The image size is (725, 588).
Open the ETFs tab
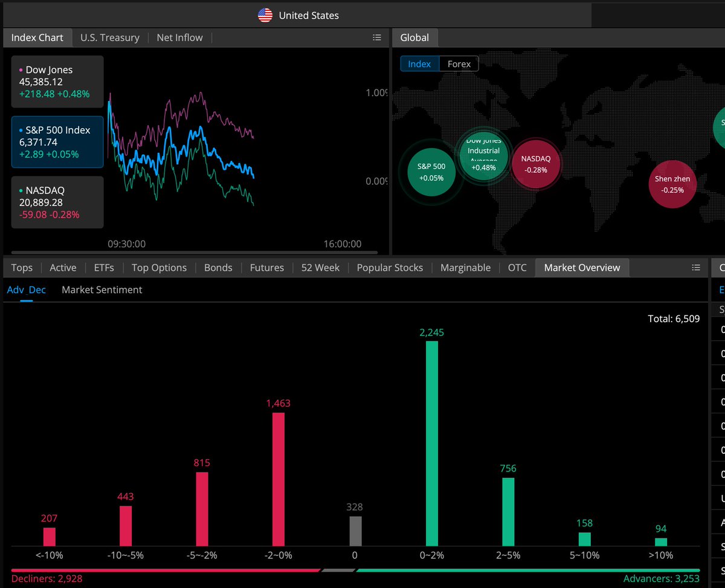pyautogui.click(x=104, y=268)
